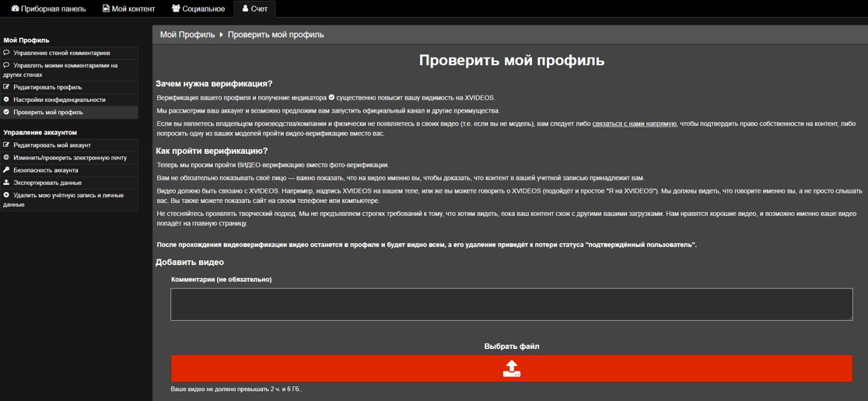Open Управление стеной комментариев
This screenshot has height=401, width=868.
pos(68,53)
